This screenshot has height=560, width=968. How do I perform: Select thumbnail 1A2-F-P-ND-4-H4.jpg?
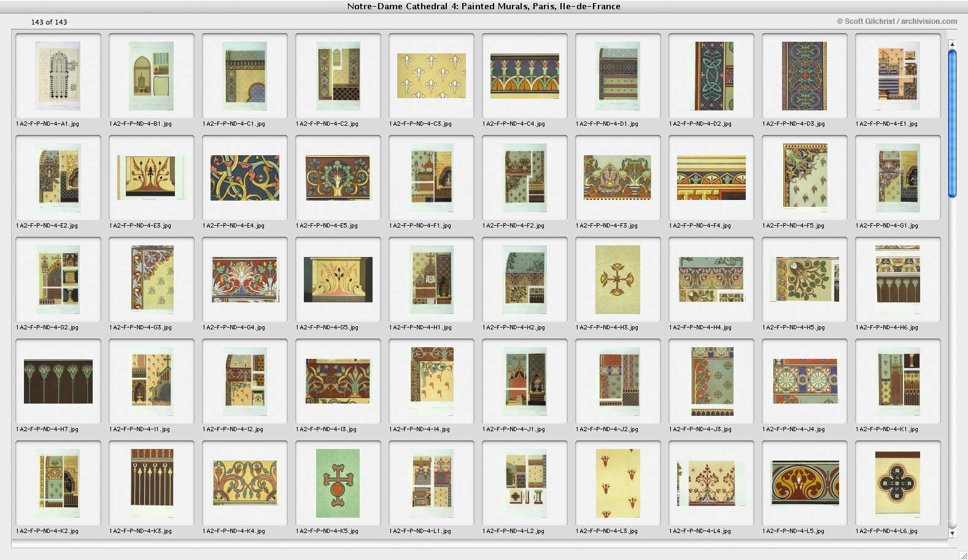pos(711,279)
